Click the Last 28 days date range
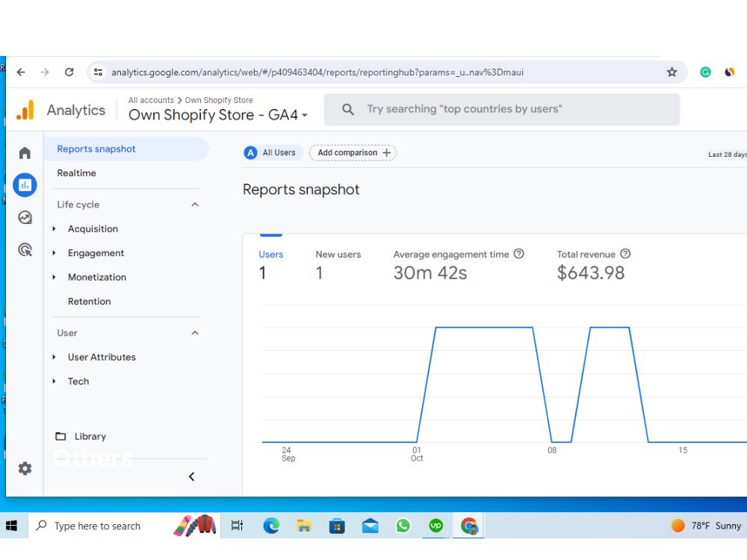This screenshot has width=747, height=560. coord(727,155)
